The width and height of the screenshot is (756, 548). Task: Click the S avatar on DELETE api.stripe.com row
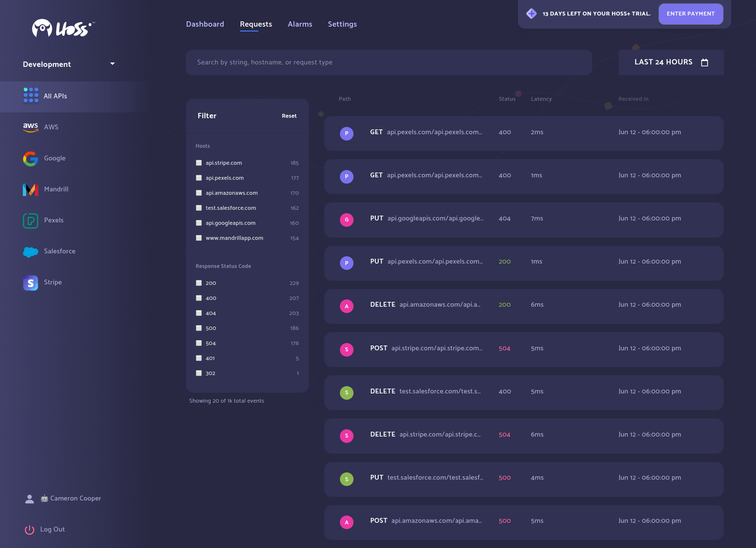pyautogui.click(x=347, y=436)
